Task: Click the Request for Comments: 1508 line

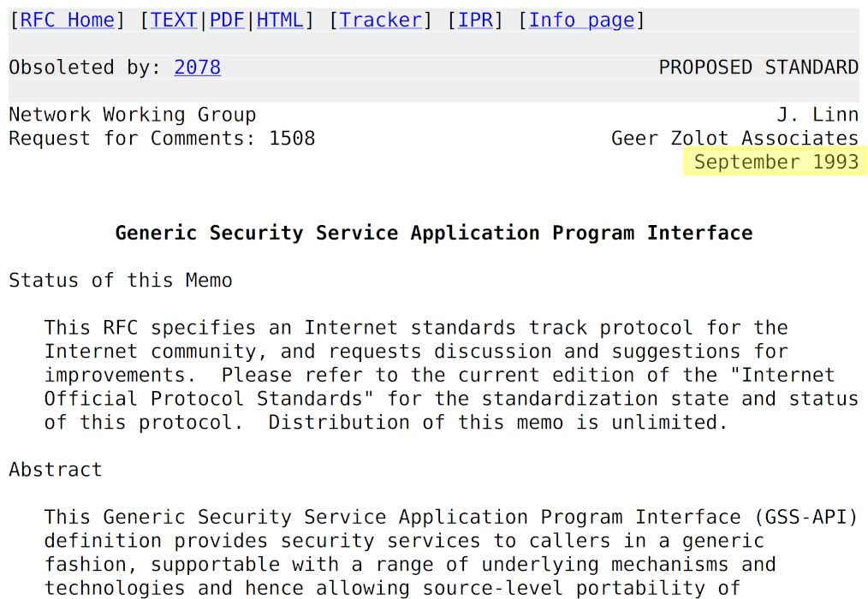Action: point(162,139)
